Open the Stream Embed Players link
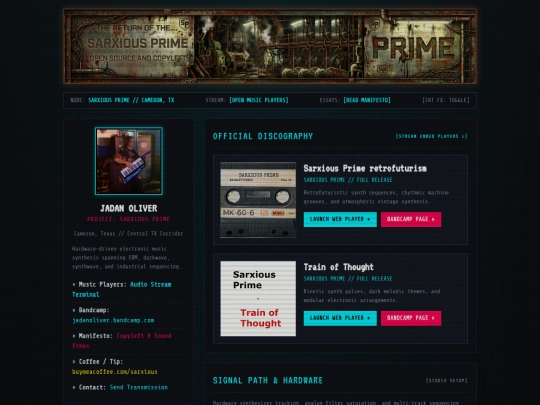540x405 pixels. [x=431, y=136]
